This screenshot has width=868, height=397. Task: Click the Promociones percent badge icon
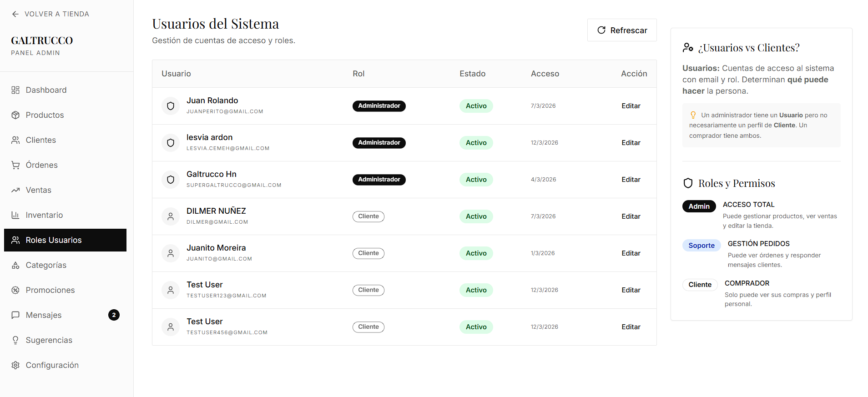15,290
